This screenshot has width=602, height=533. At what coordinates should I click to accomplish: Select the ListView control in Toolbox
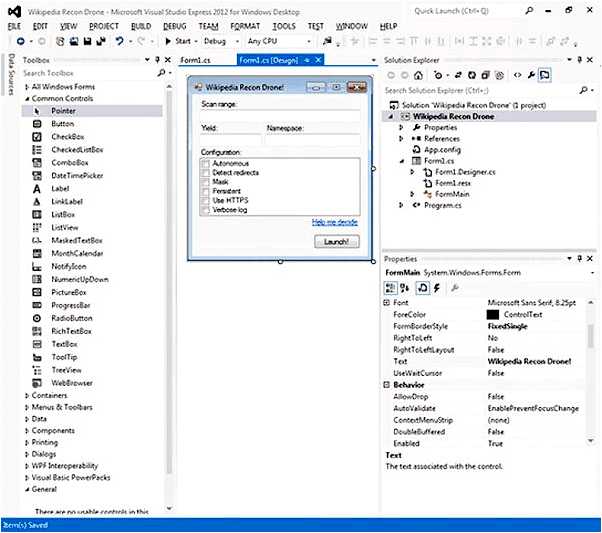(64, 228)
